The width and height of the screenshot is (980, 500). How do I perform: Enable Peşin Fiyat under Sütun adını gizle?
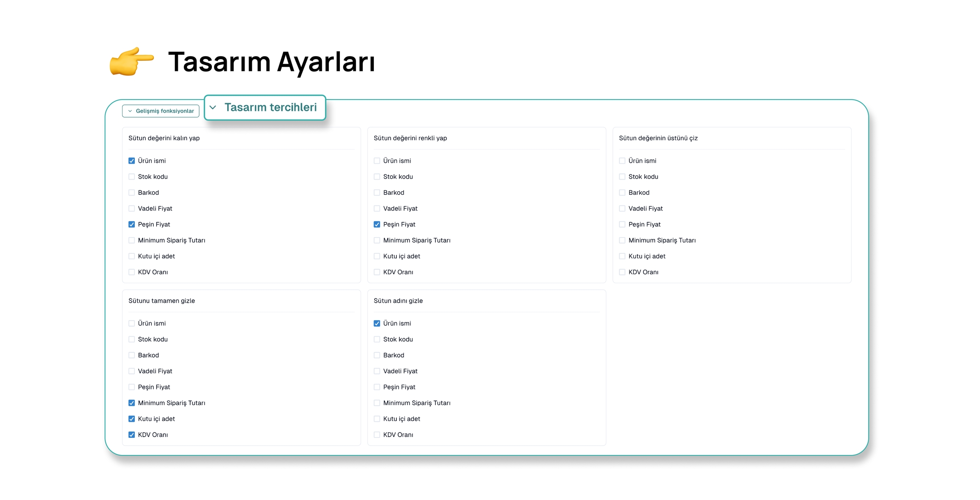[377, 387]
